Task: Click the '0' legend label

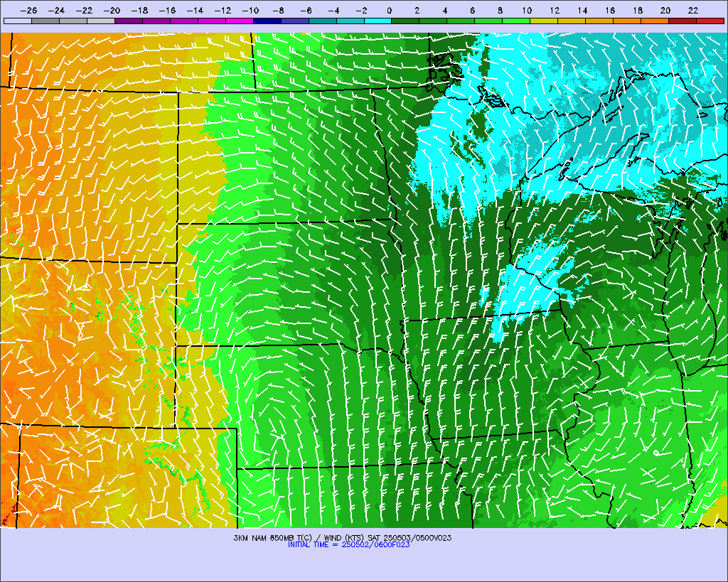Action: click(x=390, y=10)
